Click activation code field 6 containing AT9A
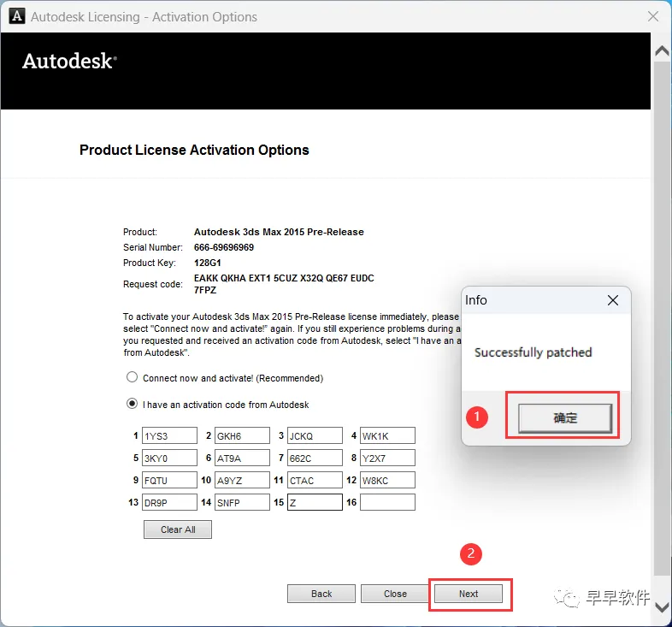This screenshot has width=672, height=627. [242, 458]
